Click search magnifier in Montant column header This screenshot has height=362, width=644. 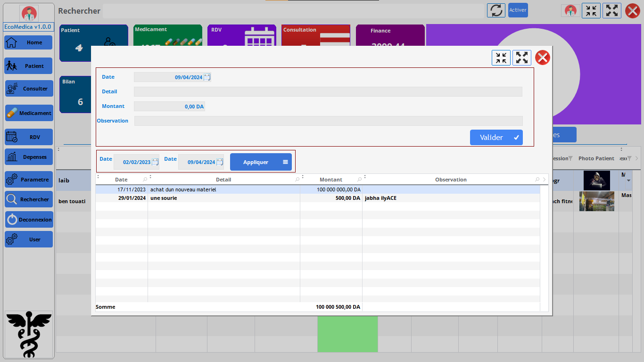pyautogui.click(x=359, y=180)
